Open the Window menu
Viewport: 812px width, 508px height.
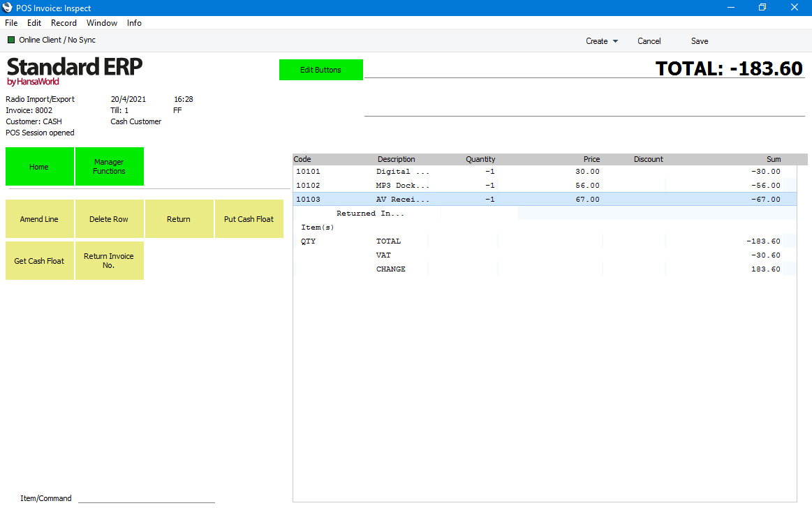(101, 23)
